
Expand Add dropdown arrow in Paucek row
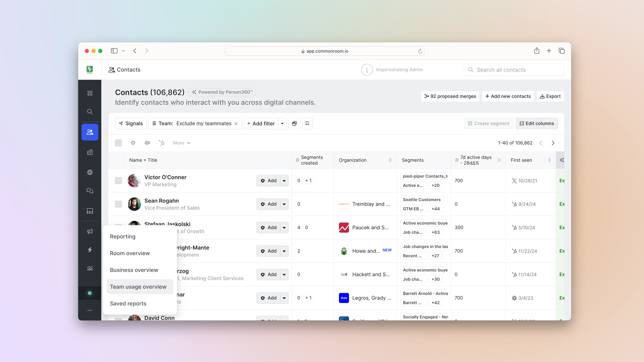click(284, 228)
